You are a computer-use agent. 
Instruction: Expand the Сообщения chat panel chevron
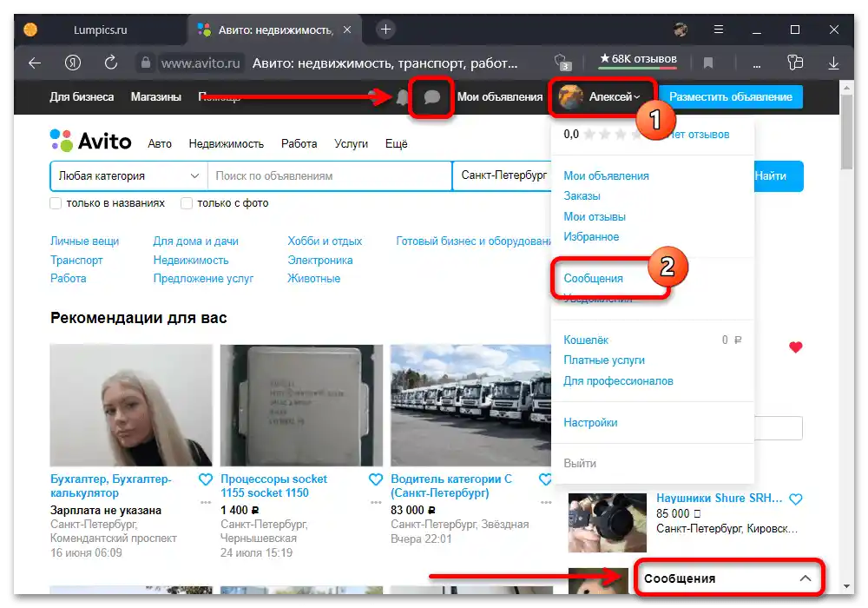[806, 578]
